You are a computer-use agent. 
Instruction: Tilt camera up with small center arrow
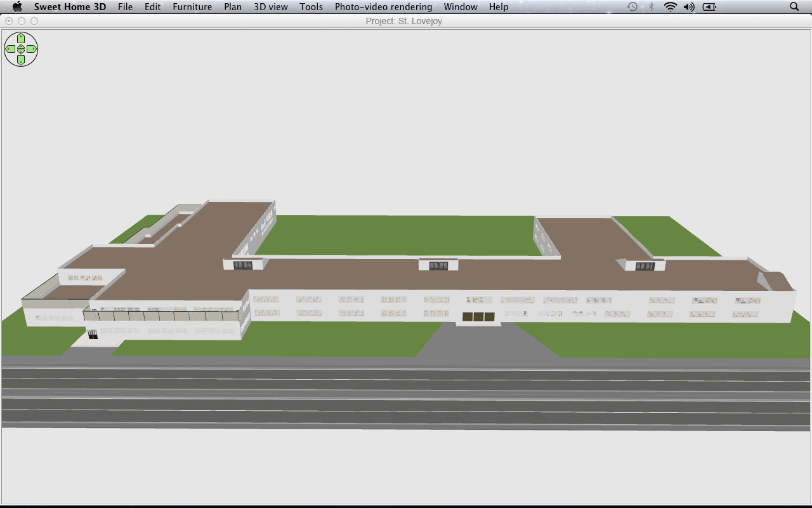(21, 46)
